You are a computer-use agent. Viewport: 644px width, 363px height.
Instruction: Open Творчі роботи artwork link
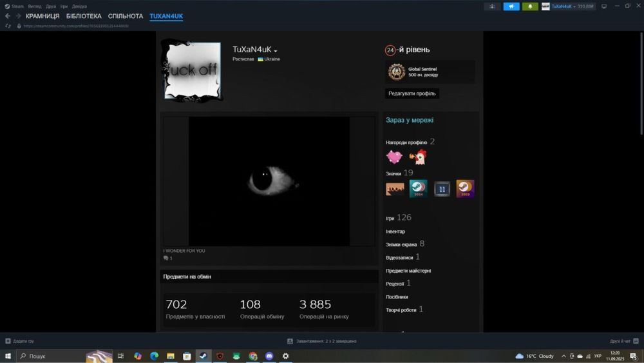click(x=404, y=309)
